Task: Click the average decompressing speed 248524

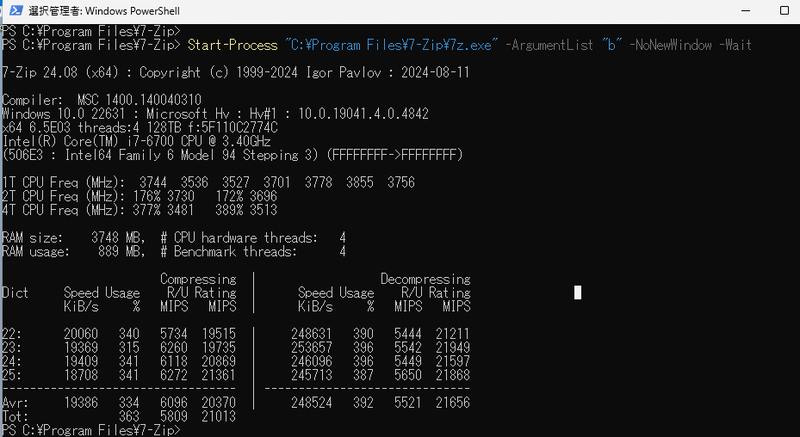Action: click(312, 403)
